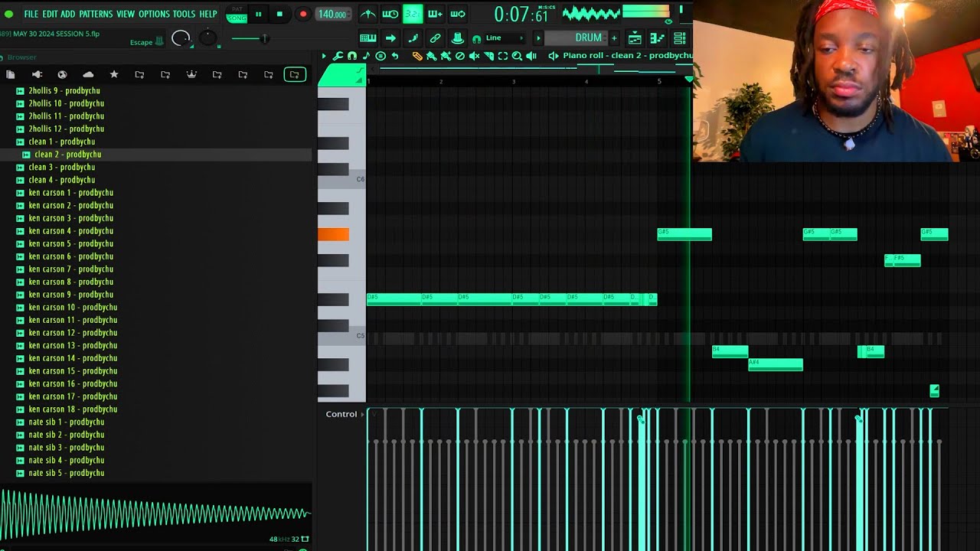Open piano roll main menu arrow
Image resolution: width=980 pixels, height=551 pixels.
coord(324,56)
